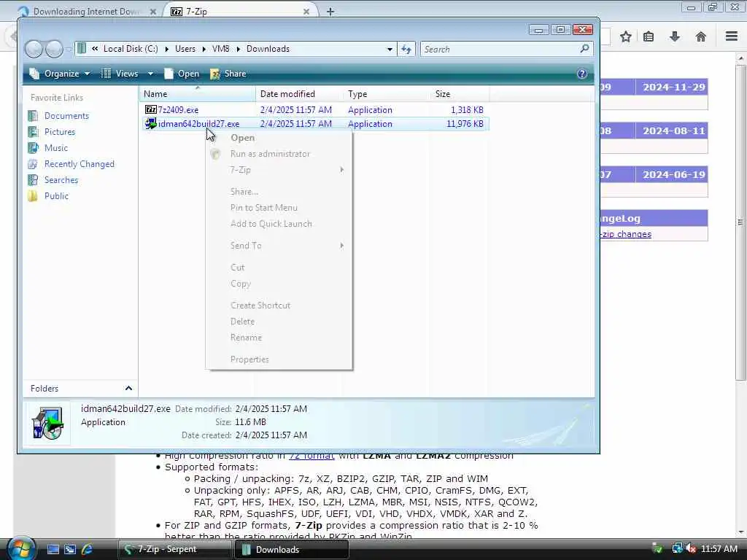
Task: Click the arrow after Users in breadcrumb
Action: tap(204, 49)
